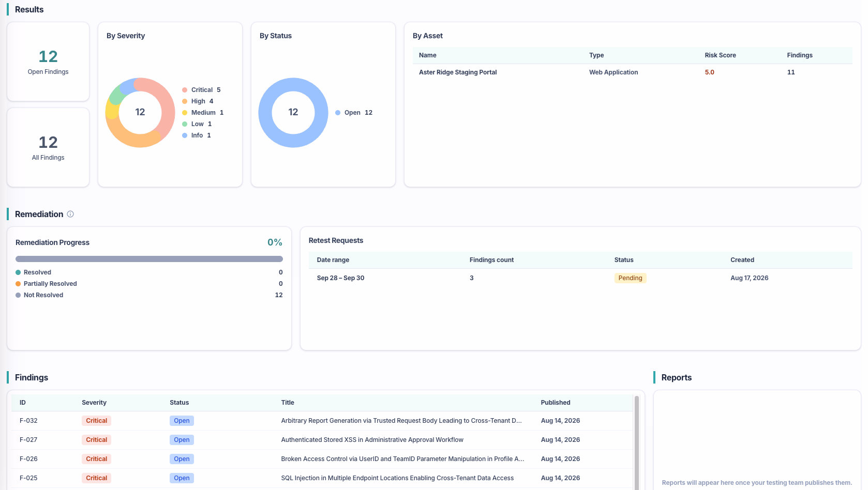The image size is (868, 490).
Task: Click the Risk Score 5.0 value
Action: [x=709, y=72]
